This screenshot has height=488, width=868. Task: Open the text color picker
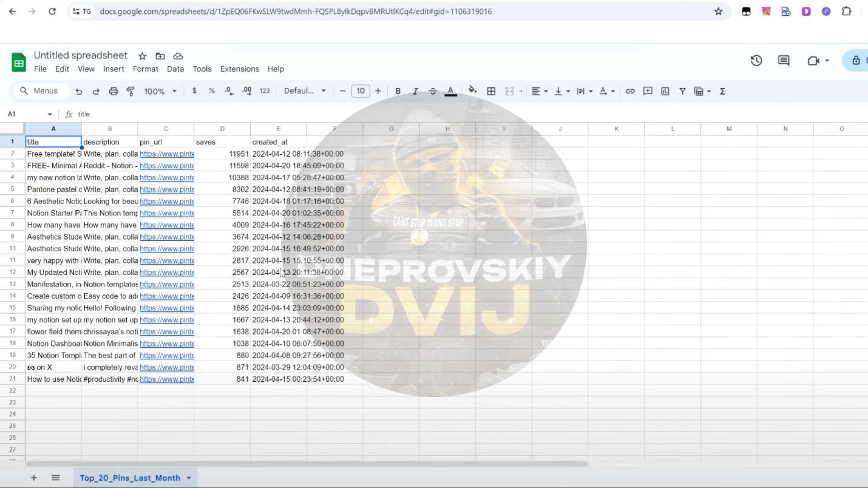[x=451, y=91]
